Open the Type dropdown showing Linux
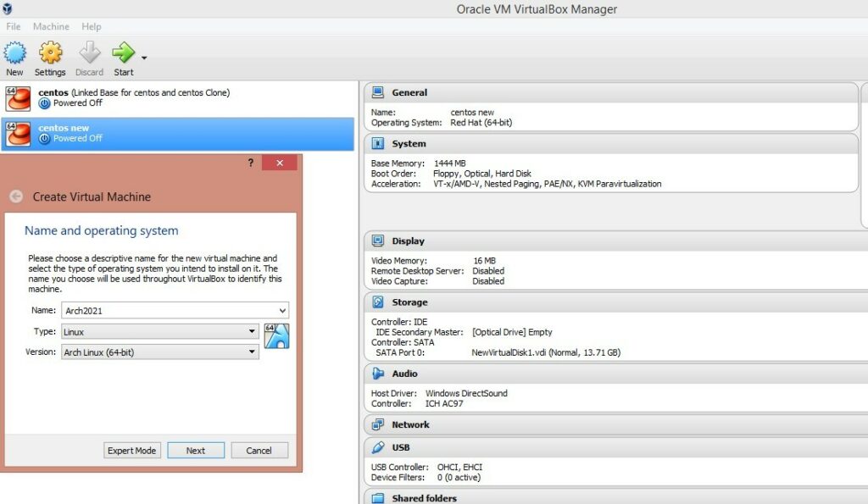The width and height of the screenshot is (868, 504). click(160, 331)
